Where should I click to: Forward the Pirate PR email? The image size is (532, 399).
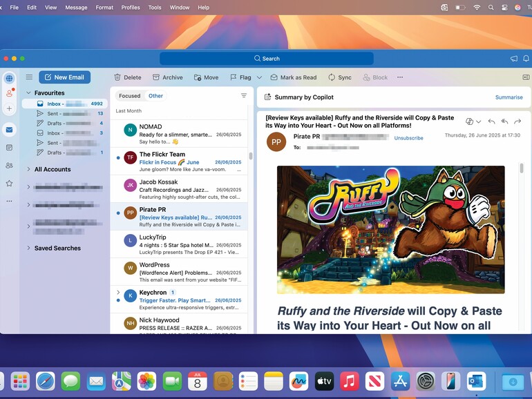517,121
